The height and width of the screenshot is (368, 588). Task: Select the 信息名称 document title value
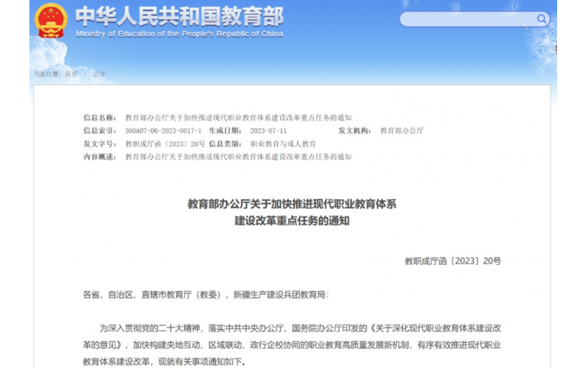coord(238,118)
